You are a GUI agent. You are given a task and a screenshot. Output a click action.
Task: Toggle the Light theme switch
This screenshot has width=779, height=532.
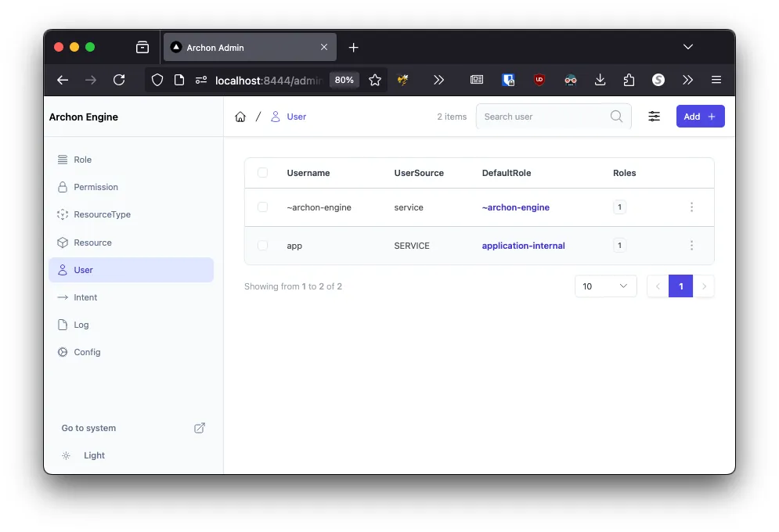coord(83,455)
